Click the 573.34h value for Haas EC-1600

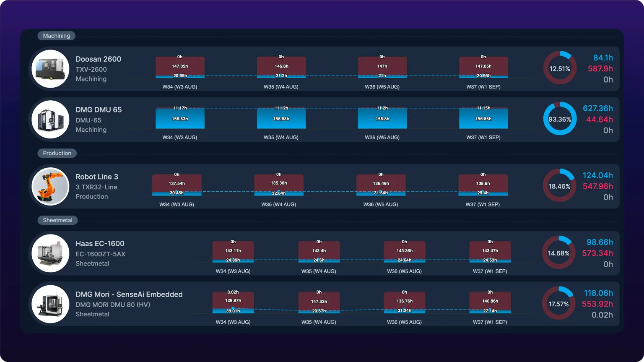click(597, 253)
